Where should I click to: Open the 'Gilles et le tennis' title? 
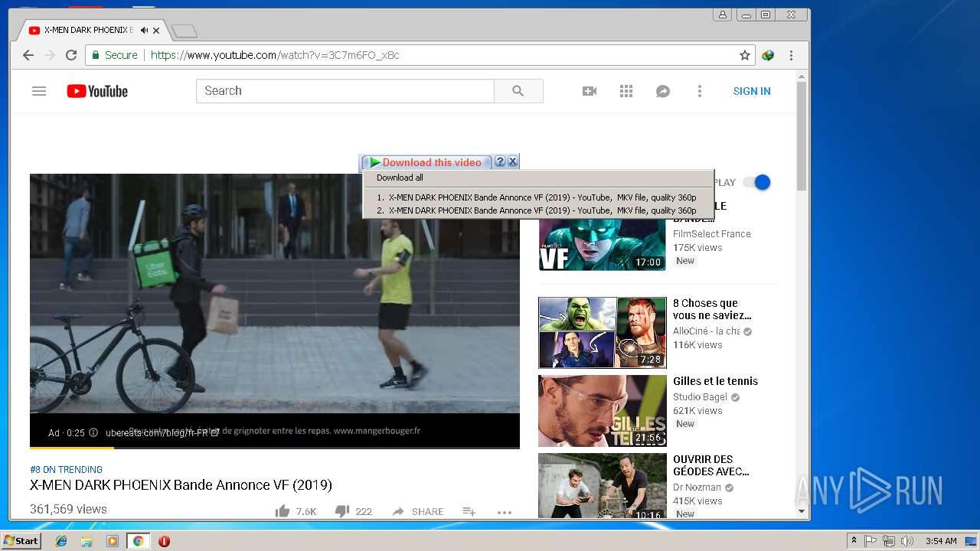715,381
